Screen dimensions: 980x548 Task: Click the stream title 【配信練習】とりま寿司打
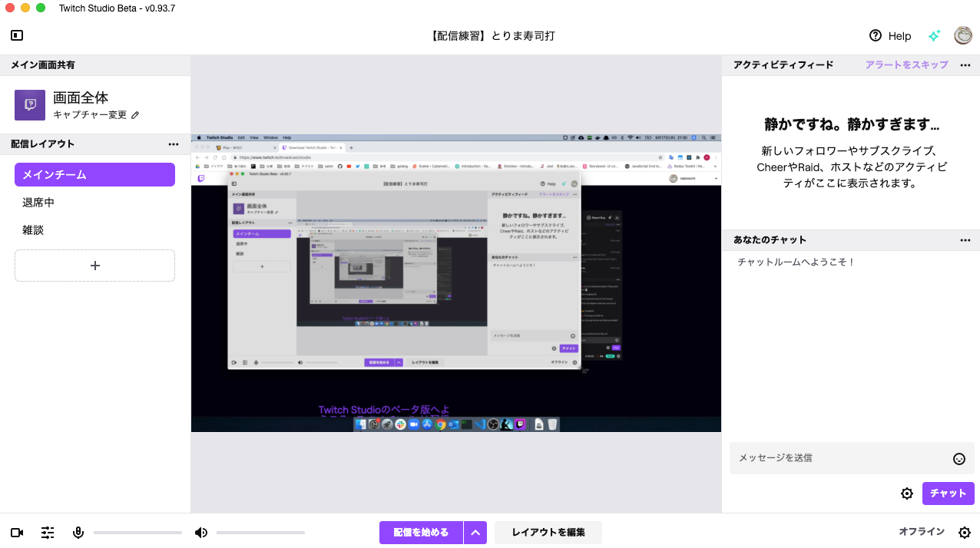click(x=492, y=36)
